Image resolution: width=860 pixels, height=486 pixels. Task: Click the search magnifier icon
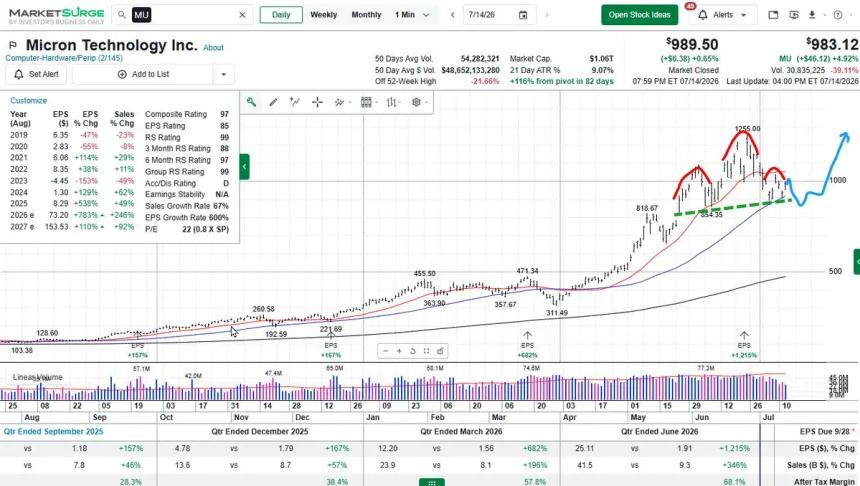pyautogui.click(x=122, y=15)
